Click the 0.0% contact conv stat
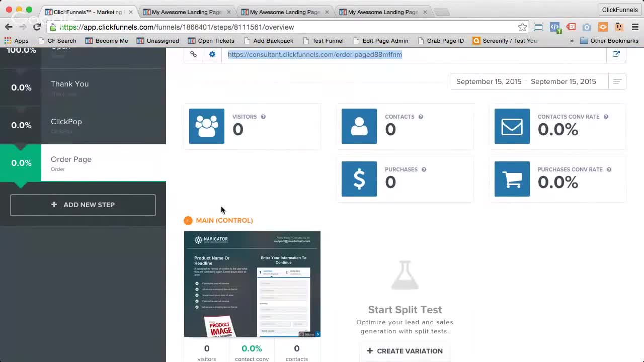 [252, 352]
